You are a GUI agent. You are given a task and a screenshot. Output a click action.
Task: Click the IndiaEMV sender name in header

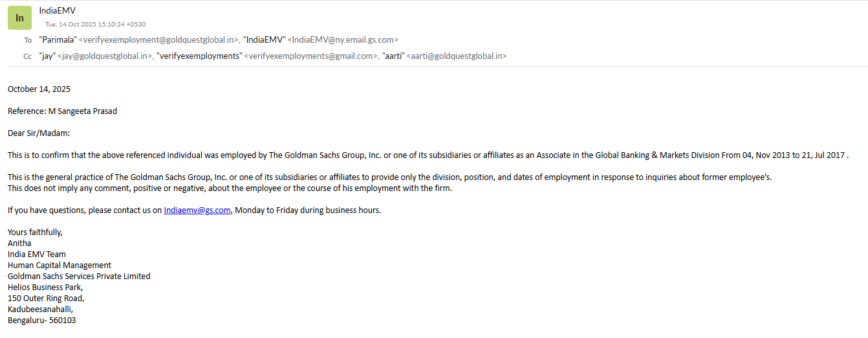(x=58, y=10)
